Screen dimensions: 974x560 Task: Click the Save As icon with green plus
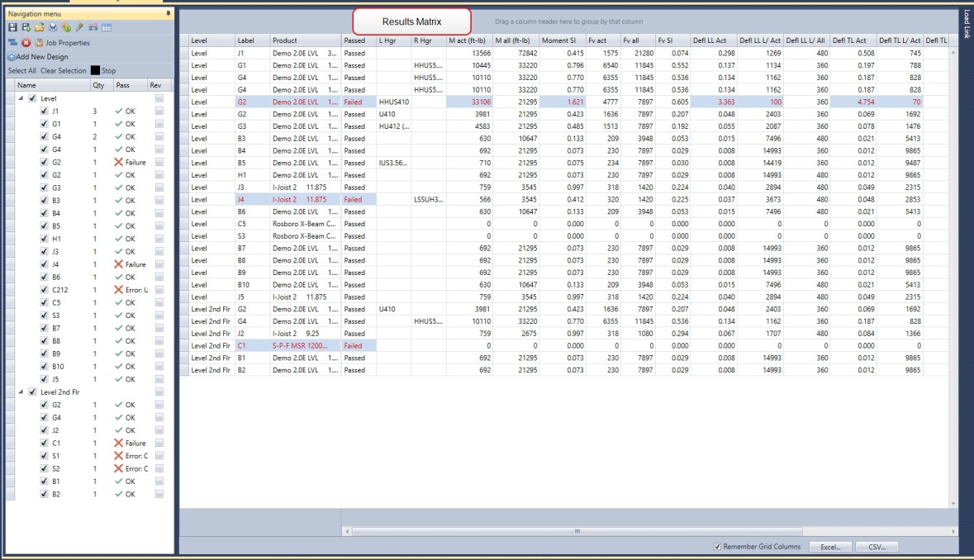[x=26, y=27]
